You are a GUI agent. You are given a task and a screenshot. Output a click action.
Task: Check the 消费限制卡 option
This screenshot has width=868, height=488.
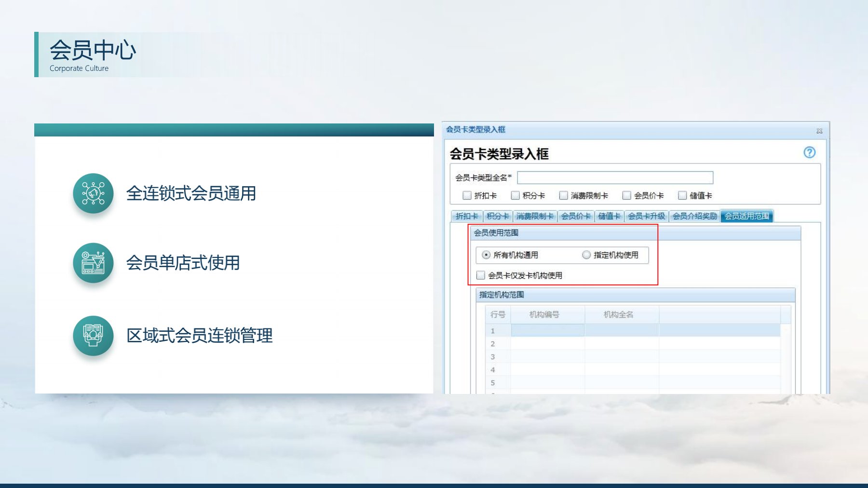(563, 195)
